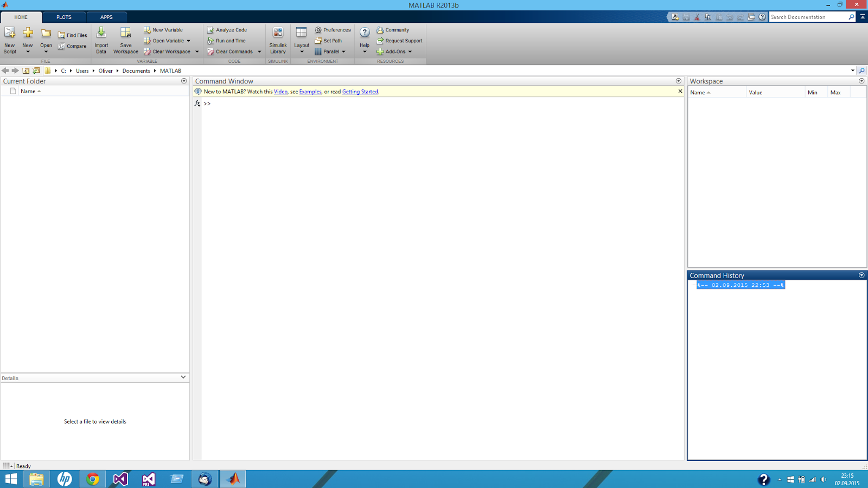Click Analyze Code

point(227,30)
